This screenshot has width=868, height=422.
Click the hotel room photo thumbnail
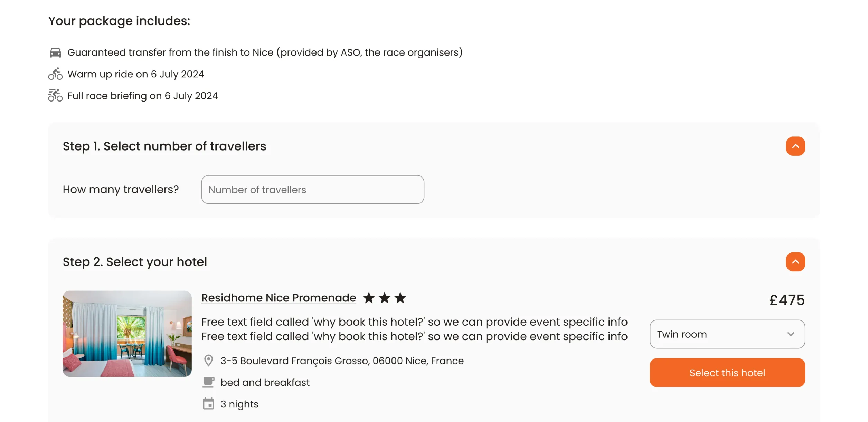pyautogui.click(x=127, y=334)
